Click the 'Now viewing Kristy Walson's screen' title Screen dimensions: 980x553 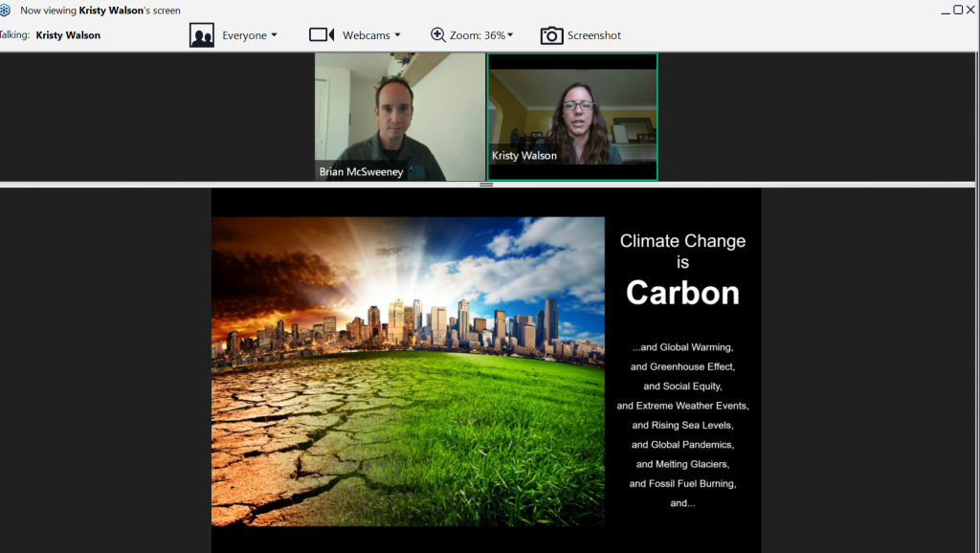pyautogui.click(x=100, y=11)
